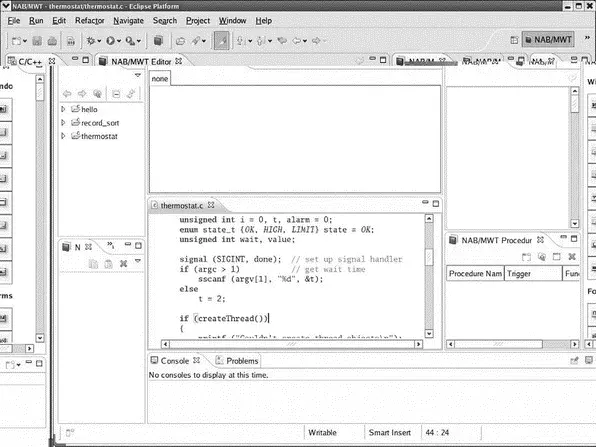
Task: Toggle Link with Editor in project view
Action: 131,94
